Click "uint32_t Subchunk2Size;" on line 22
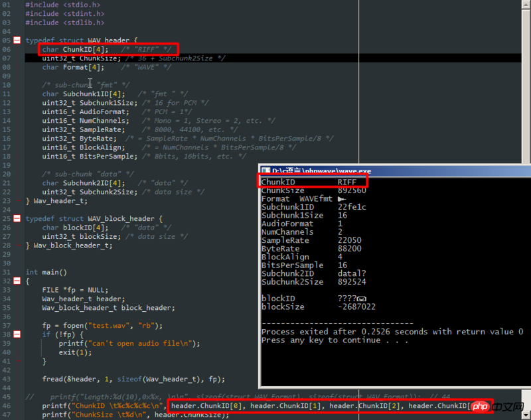Viewport: 531px width, 420px height. tap(90, 192)
